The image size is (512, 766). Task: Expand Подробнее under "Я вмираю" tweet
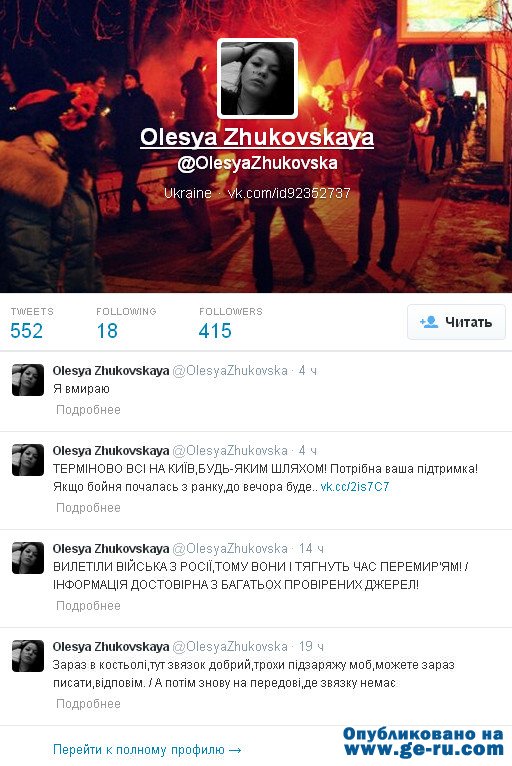88,410
